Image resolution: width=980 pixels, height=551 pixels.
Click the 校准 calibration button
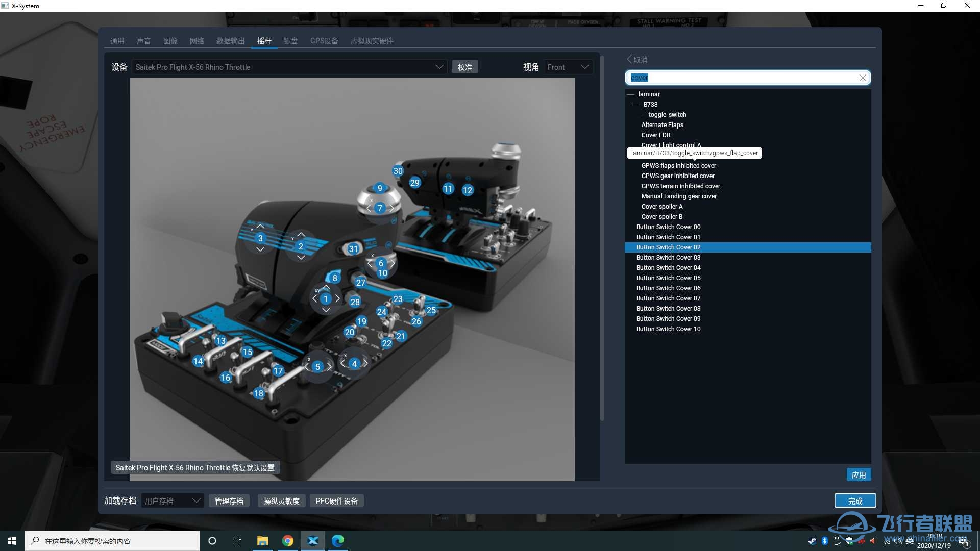(x=465, y=67)
